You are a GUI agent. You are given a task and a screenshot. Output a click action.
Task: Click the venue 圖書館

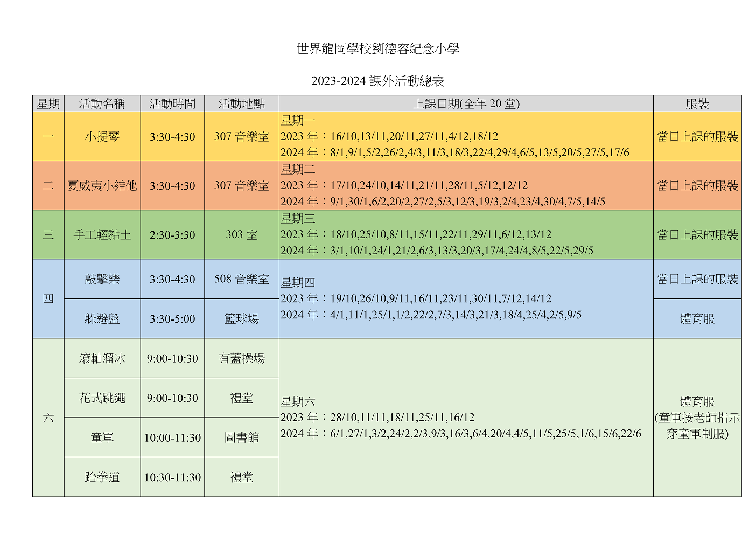[x=242, y=437]
